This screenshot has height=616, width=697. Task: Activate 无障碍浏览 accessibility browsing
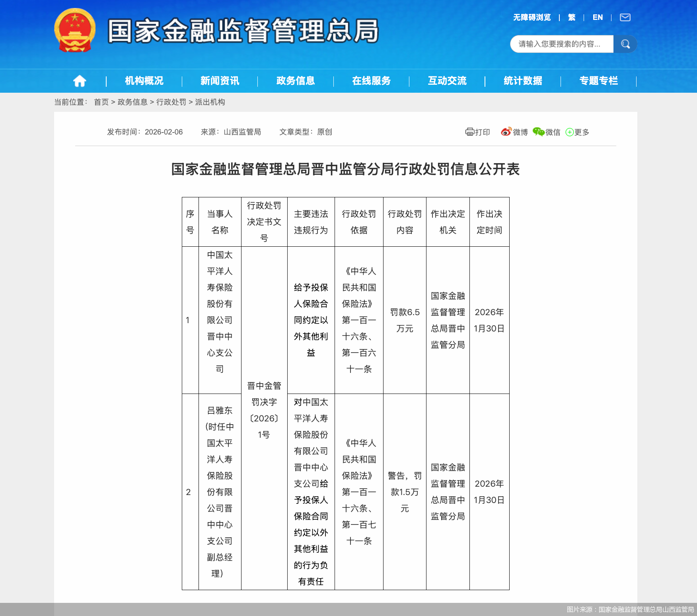point(532,17)
